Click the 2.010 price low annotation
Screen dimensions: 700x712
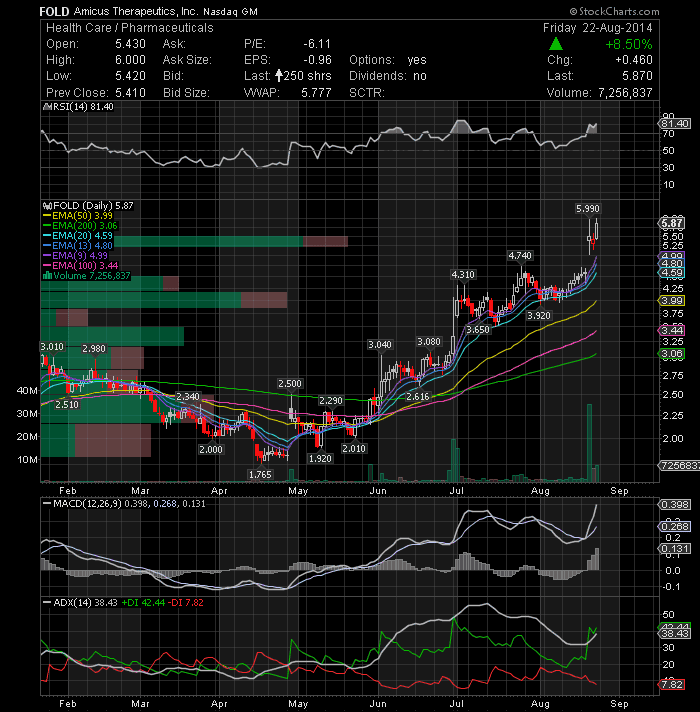(354, 449)
